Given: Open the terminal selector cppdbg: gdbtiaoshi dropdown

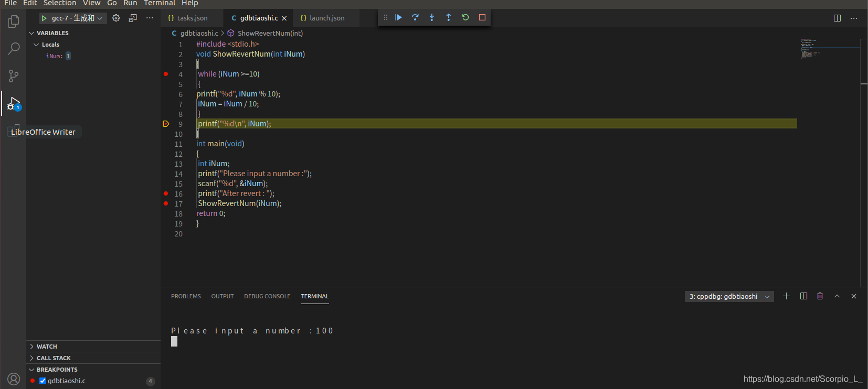Looking at the screenshot, I should (729, 296).
